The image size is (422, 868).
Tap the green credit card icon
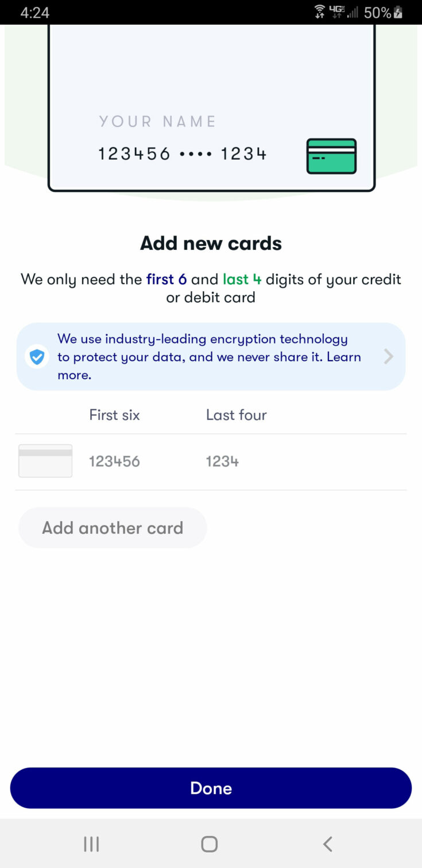click(x=331, y=156)
